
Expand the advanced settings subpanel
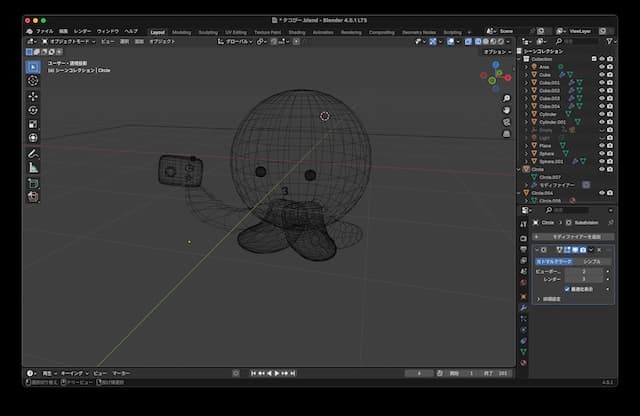538,299
